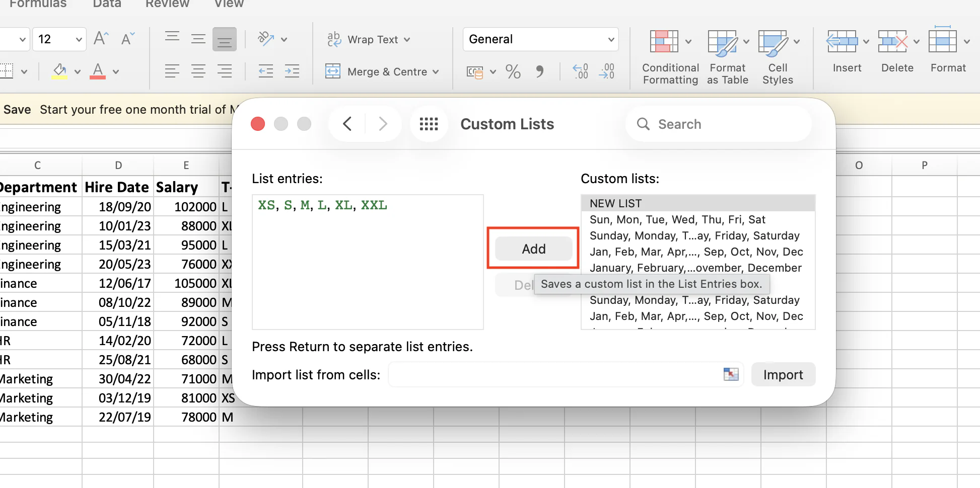Open fill colour dropdown arrow

(78, 72)
